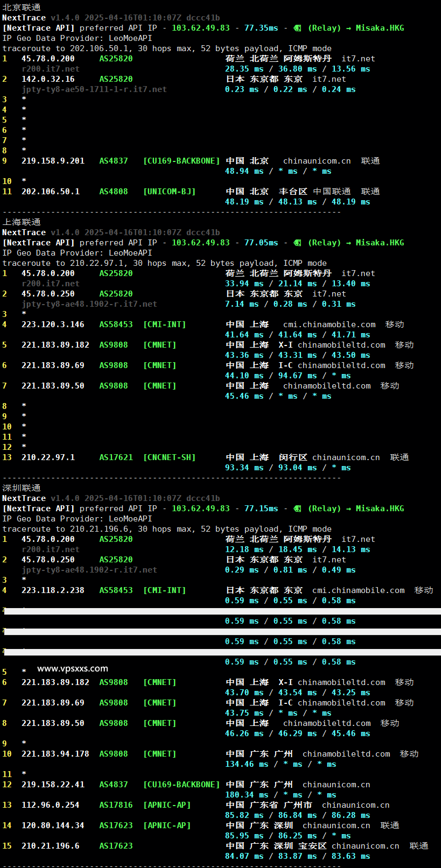Select the hop IP 120.80.144.34
Viewport: 441px width, 868px height.
pyautogui.click(x=53, y=825)
